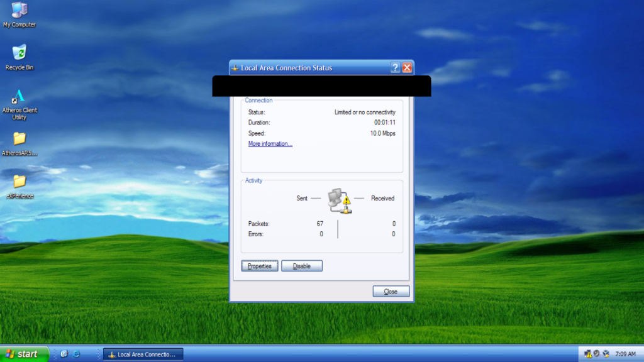This screenshot has width=644, height=362.
Task: Click the dialog's question mark Help button
Action: (395, 68)
